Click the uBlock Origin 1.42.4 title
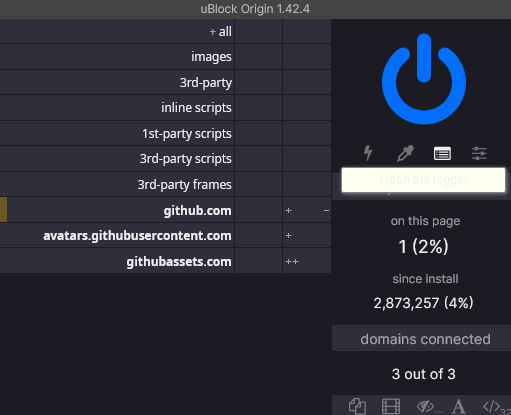Viewport: 511px width, 415px height. click(255, 9)
